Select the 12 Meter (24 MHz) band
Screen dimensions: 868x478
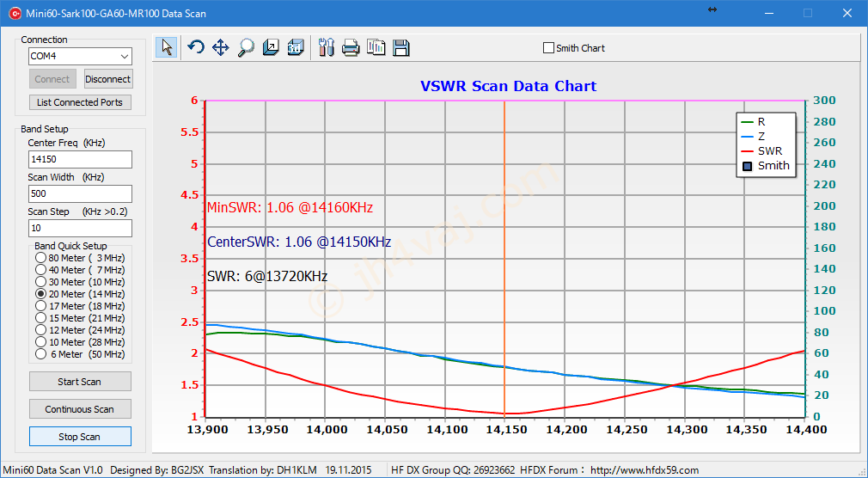coord(40,330)
